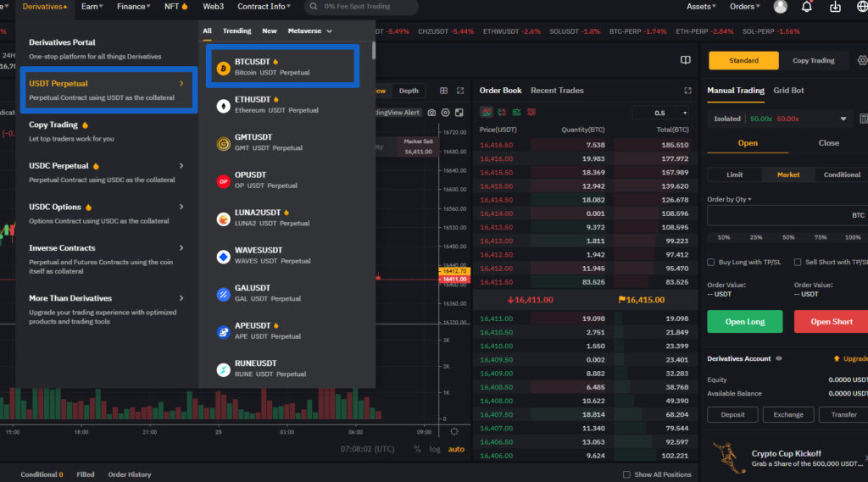Show both buy and sell orders view
The height and width of the screenshot is (482, 868).
[486, 113]
